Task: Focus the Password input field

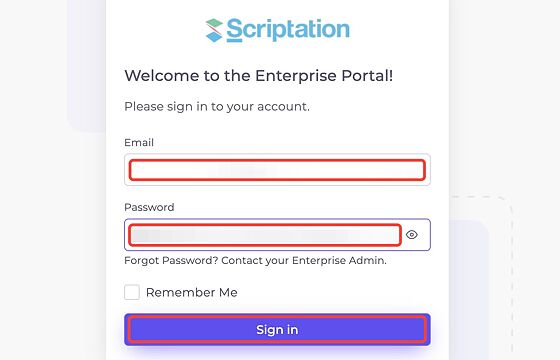Action: pyautogui.click(x=277, y=235)
